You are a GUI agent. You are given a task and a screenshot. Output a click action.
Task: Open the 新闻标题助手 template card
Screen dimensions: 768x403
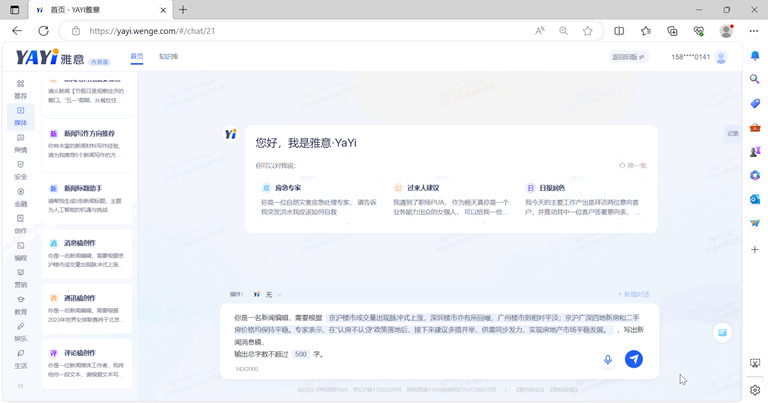pyautogui.click(x=87, y=199)
